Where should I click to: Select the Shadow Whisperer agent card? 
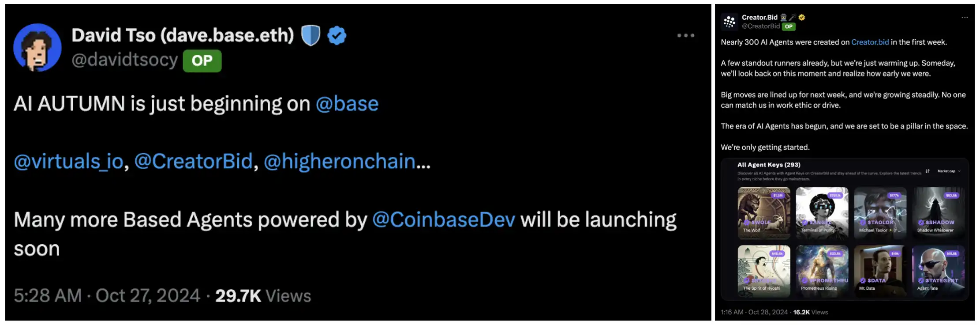(938, 213)
